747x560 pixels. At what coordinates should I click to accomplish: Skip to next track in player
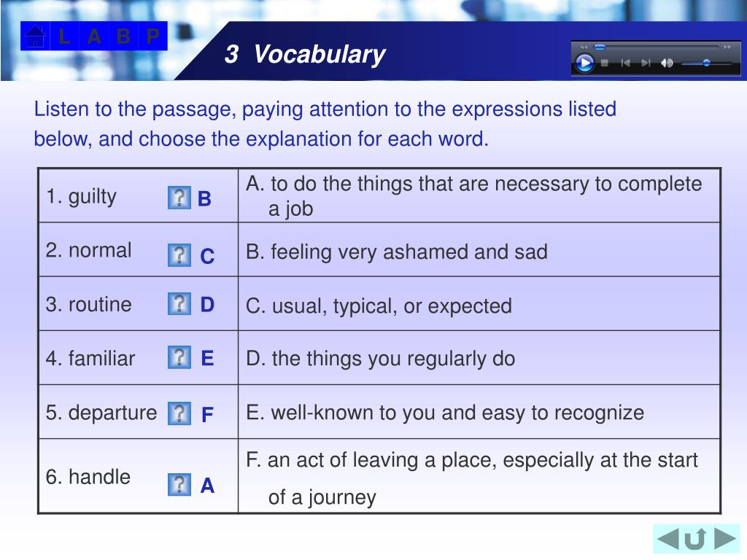(646, 63)
